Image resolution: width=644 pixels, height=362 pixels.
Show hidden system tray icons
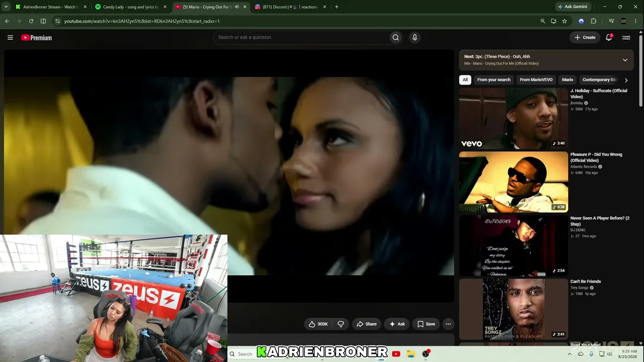click(570, 354)
